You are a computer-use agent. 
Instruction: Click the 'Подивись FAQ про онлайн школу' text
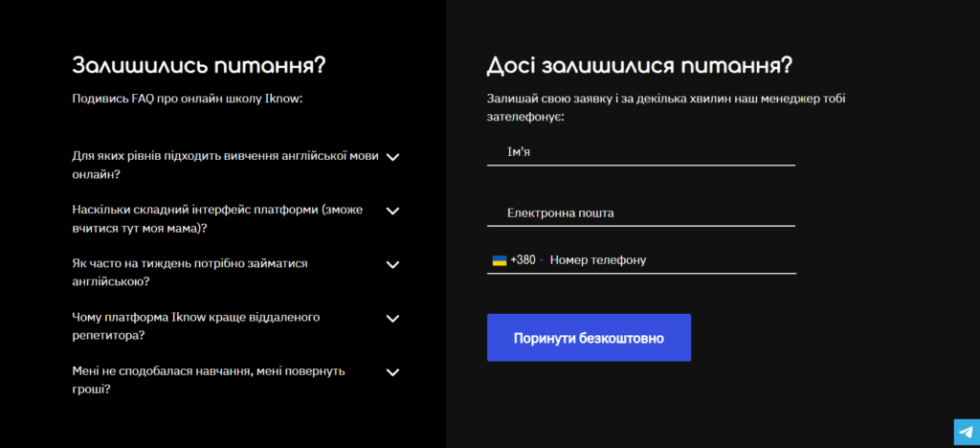188,98
